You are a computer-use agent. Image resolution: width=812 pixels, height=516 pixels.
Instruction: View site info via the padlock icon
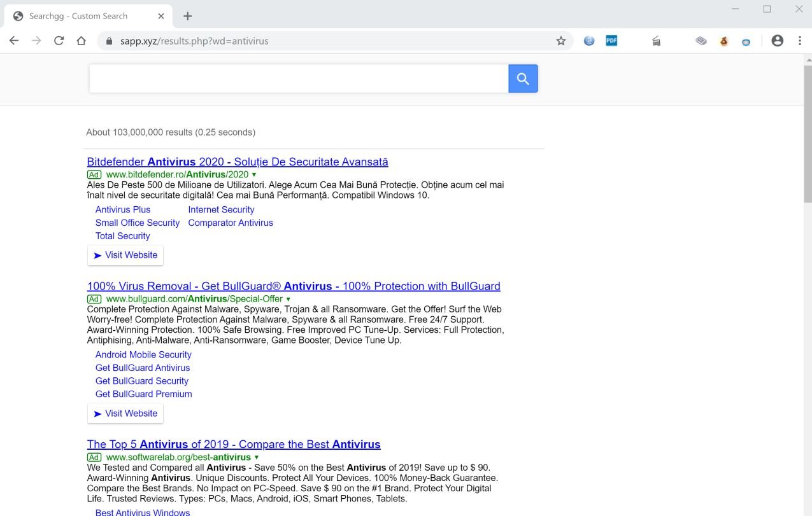[109, 41]
